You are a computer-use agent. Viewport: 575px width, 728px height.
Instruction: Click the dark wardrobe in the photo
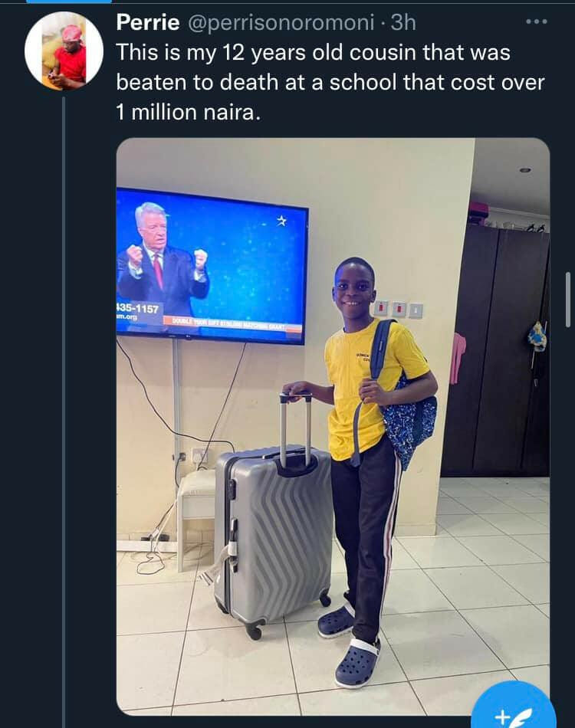pyautogui.click(x=495, y=351)
